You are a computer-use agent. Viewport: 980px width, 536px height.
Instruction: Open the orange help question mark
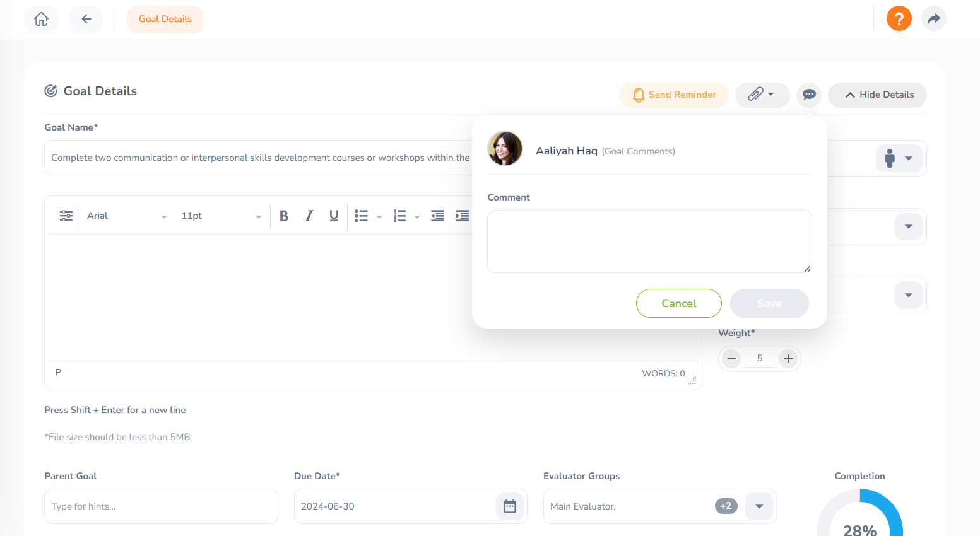pos(899,18)
